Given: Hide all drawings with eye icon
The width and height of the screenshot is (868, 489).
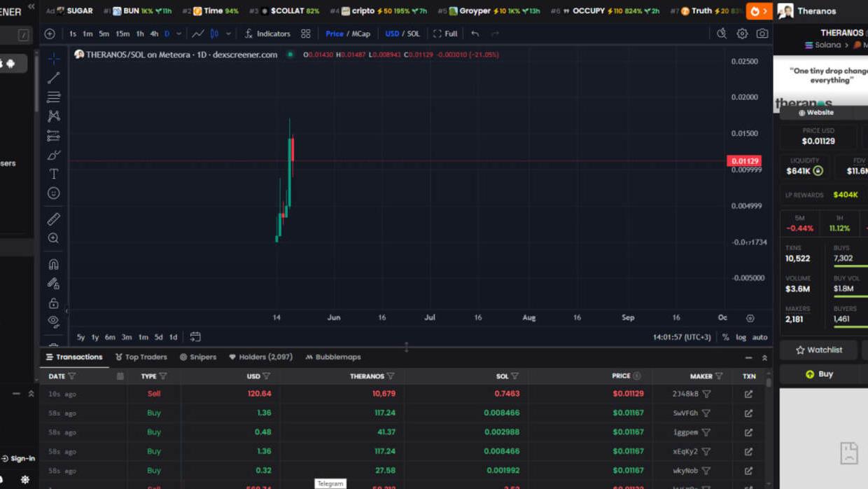Looking at the screenshot, I should click(x=53, y=321).
